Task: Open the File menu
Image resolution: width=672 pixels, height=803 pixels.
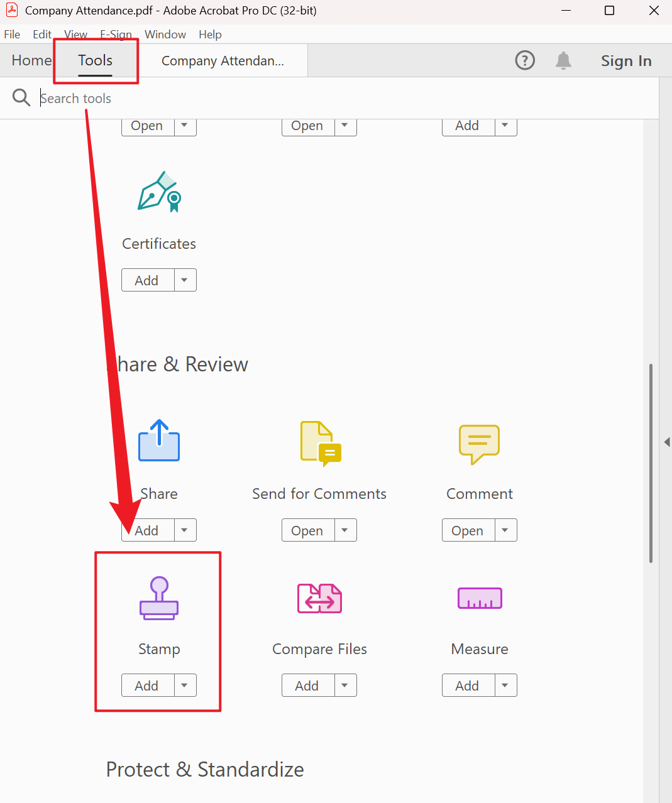Action: click(12, 35)
